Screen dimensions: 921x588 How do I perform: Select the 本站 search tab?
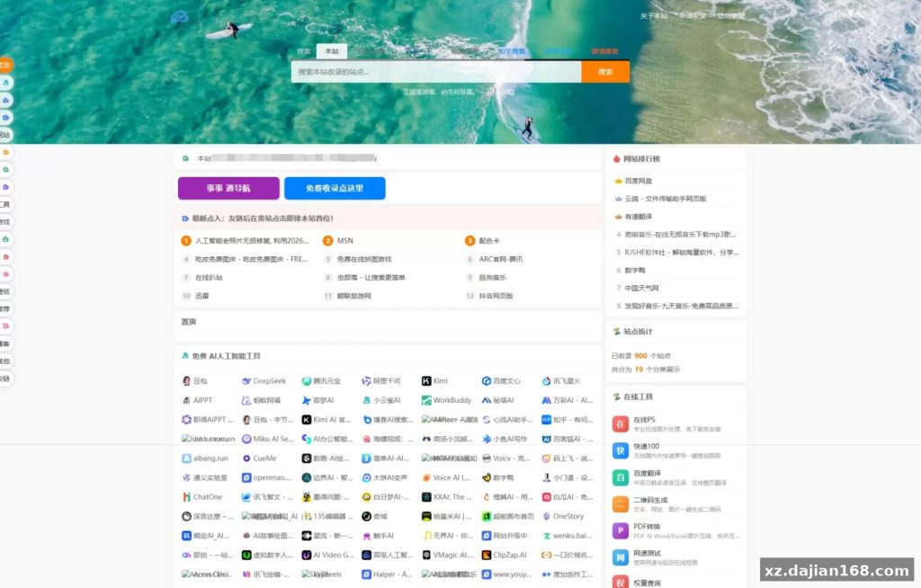tap(332, 51)
